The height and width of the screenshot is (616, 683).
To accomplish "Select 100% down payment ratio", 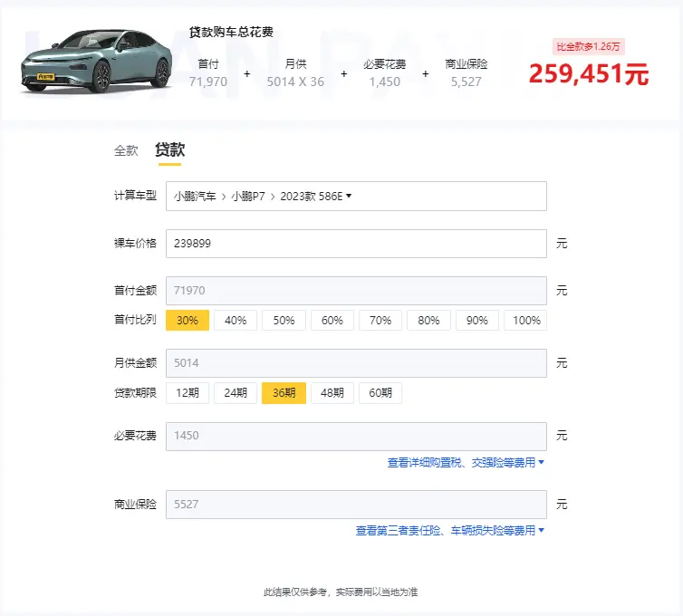I will [x=526, y=321].
